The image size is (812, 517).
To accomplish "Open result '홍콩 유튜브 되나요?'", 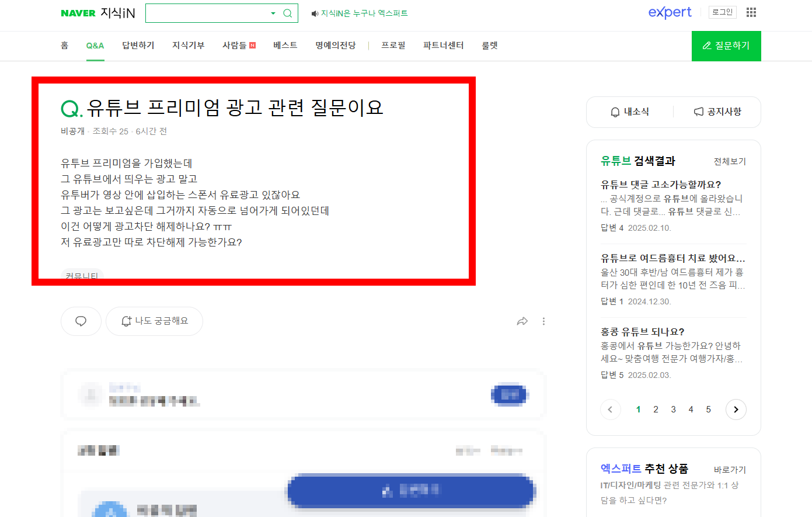I will click(x=643, y=332).
